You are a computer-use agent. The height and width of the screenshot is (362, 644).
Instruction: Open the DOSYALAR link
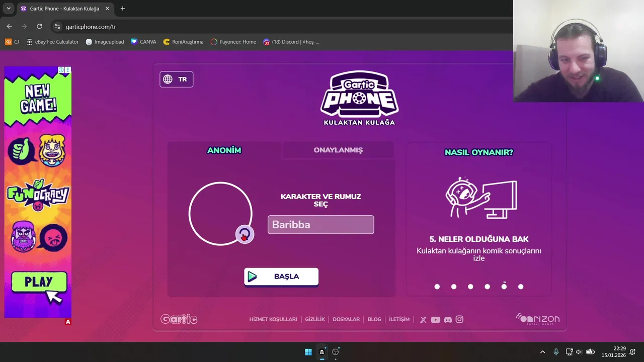click(x=346, y=319)
